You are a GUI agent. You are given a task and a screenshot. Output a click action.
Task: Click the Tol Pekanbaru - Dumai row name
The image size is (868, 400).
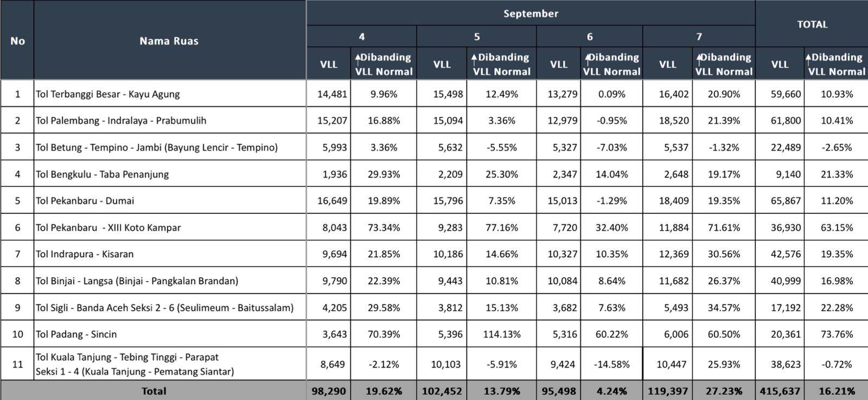pyautogui.click(x=85, y=201)
